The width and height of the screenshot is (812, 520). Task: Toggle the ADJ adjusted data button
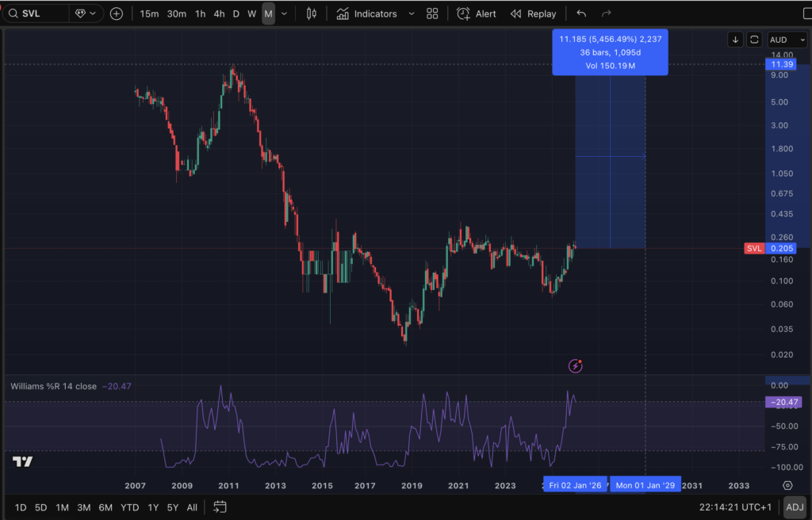tap(795, 507)
